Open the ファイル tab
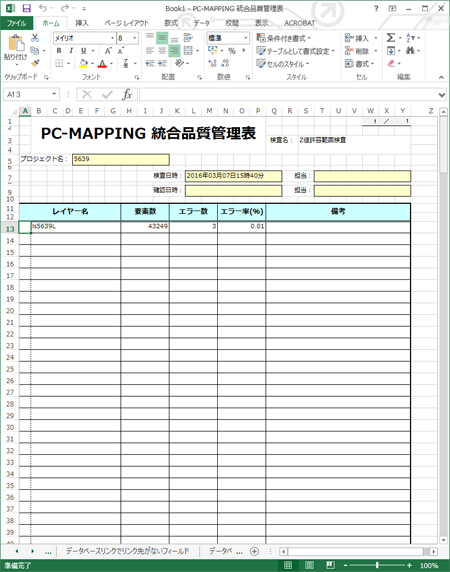Image resolution: width=450 pixels, height=572 pixels. [17, 23]
